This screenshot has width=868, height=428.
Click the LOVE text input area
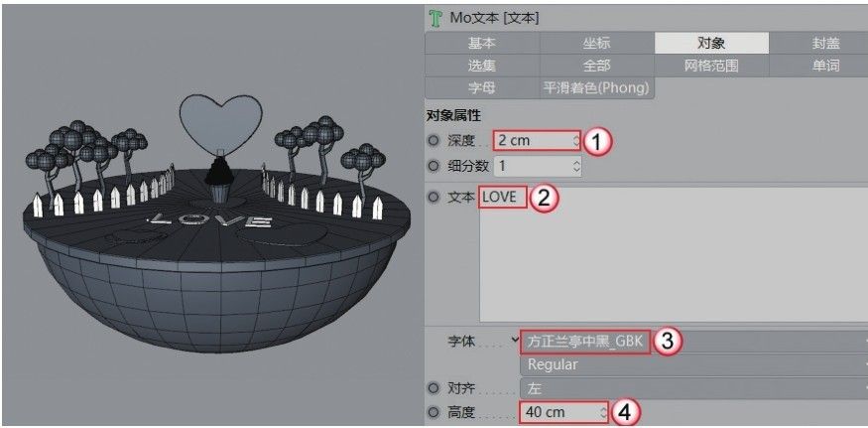click(674, 255)
